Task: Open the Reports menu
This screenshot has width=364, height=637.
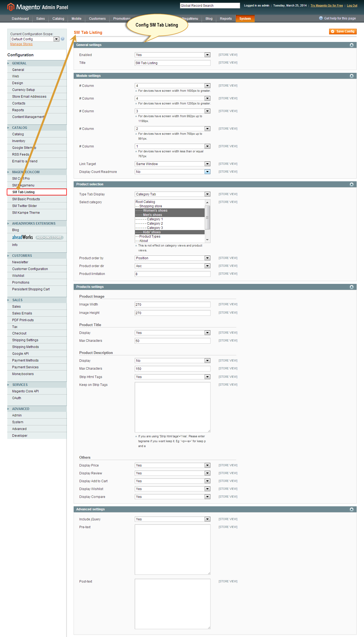Action: pos(226,19)
